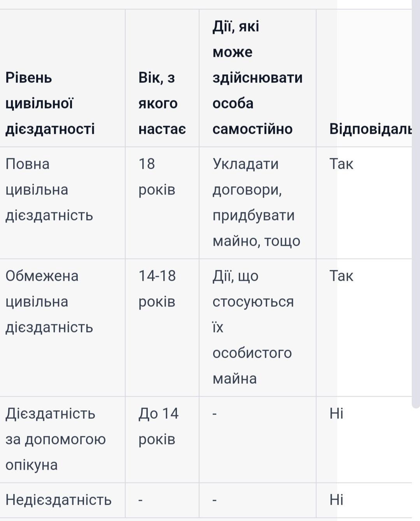Click 'Ні' in the Недієздатність row
Image resolution: width=420 pixels, height=521 pixels.
pyautogui.click(x=336, y=500)
